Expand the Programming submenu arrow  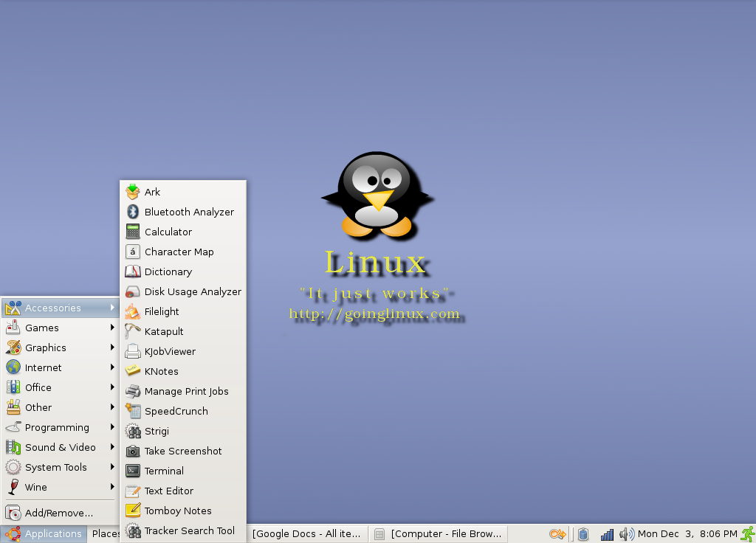[112, 427]
